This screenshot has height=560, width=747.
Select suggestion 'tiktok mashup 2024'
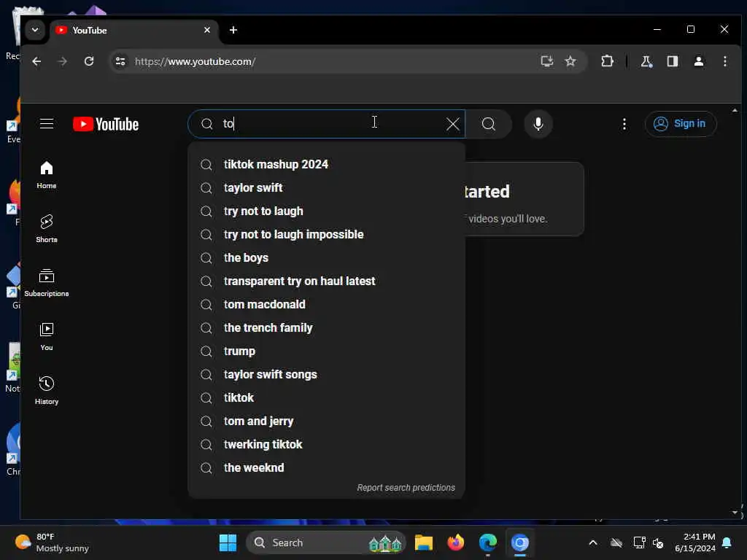click(326, 164)
